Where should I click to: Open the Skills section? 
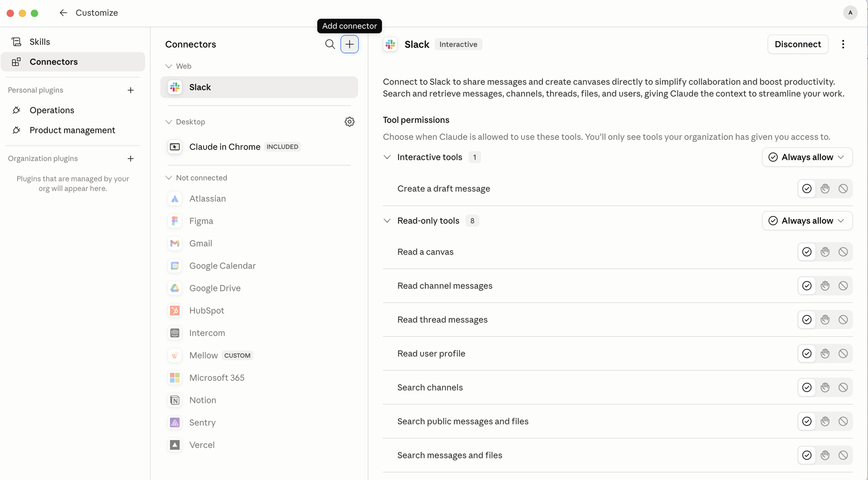click(73, 42)
